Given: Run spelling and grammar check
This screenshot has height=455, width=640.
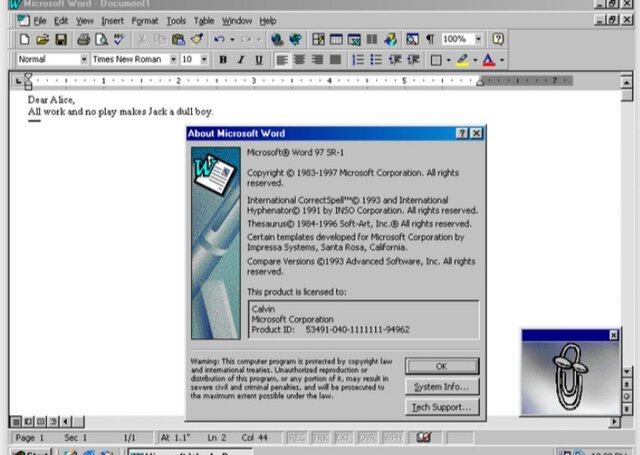Looking at the screenshot, I should coord(119,40).
